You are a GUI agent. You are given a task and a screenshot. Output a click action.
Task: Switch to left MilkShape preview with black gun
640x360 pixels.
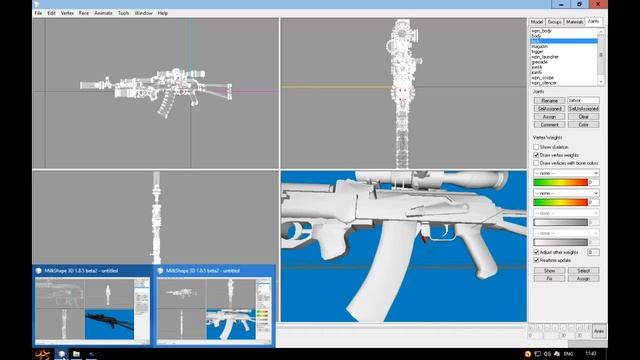(x=92, y=306)
